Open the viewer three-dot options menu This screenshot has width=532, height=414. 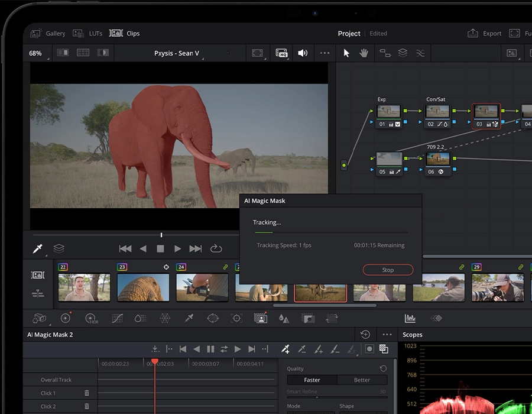click(x=325, y=53)
